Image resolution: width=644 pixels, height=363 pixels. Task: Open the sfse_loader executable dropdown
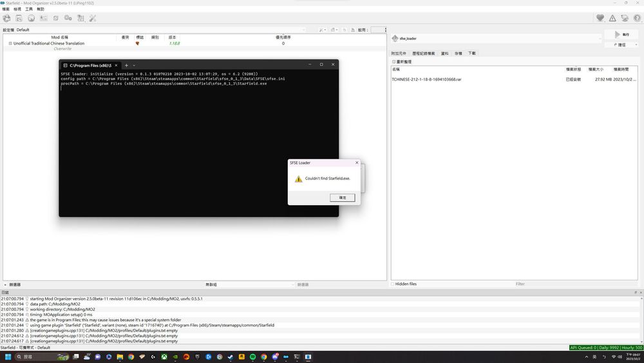click(x=496, y=38)
